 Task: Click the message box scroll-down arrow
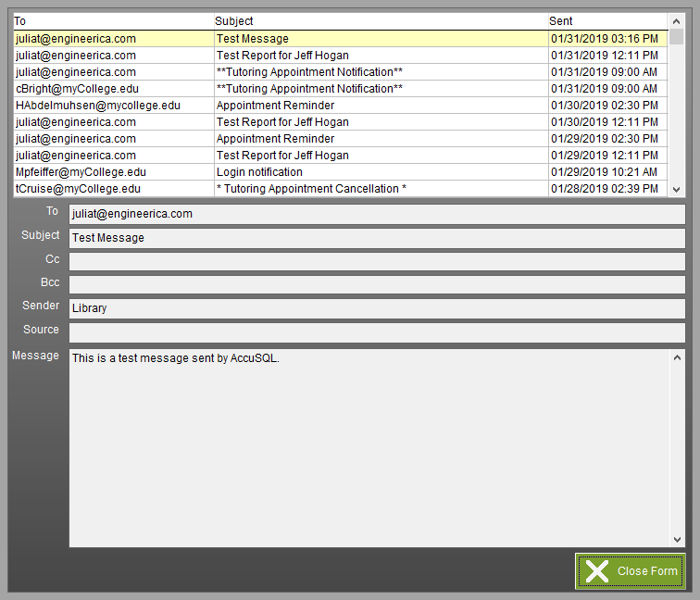[x=677, y=539]
